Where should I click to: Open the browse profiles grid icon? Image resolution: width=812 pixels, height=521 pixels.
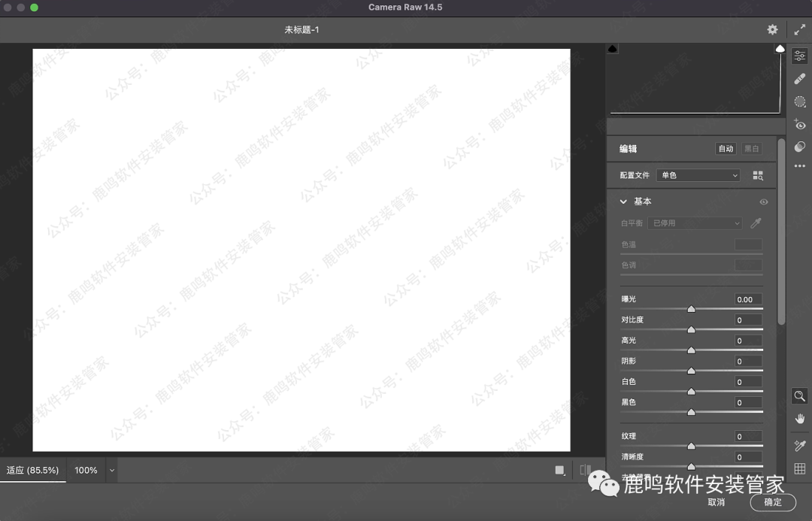[758, 175]
